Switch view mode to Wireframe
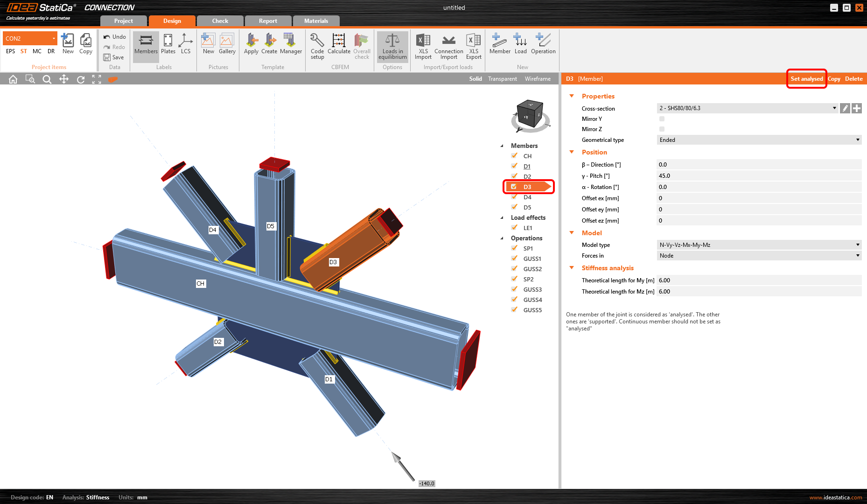 [538, 79]
